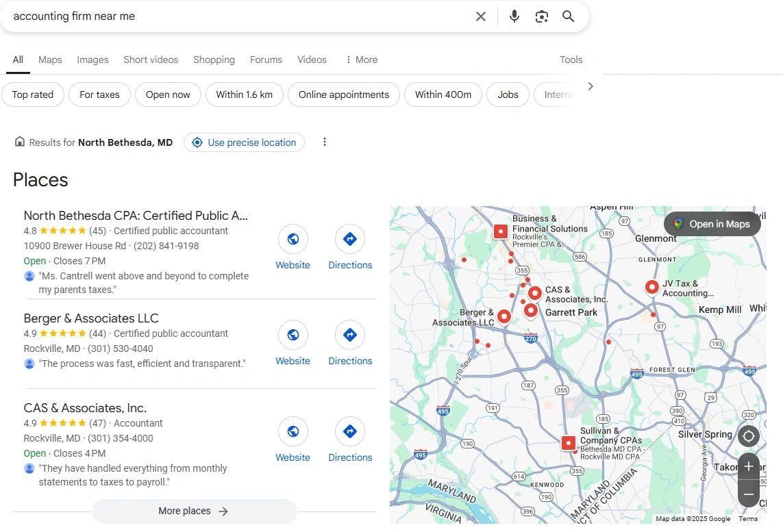Visit CAS & Associates website icon
Image resolution: width=783 pixels, height=532 pixels.
point(293,431)
